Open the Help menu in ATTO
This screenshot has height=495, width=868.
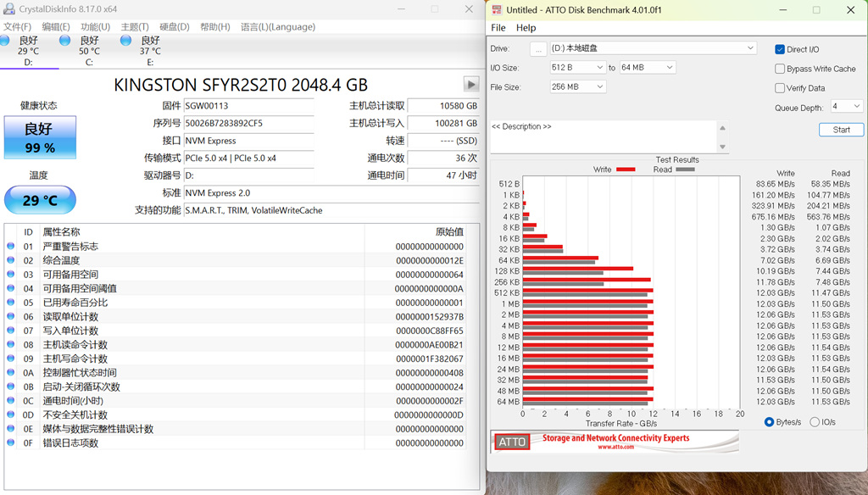coord(526,28)
